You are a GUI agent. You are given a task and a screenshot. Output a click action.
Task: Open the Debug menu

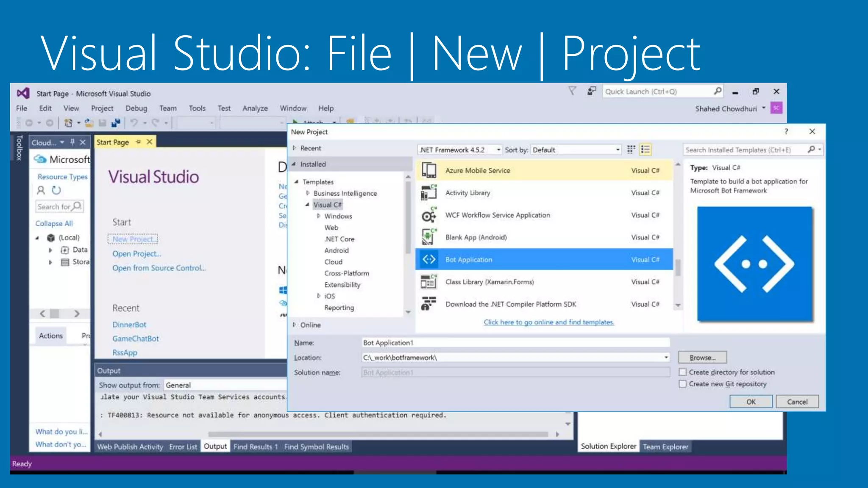tap(136, 108)
